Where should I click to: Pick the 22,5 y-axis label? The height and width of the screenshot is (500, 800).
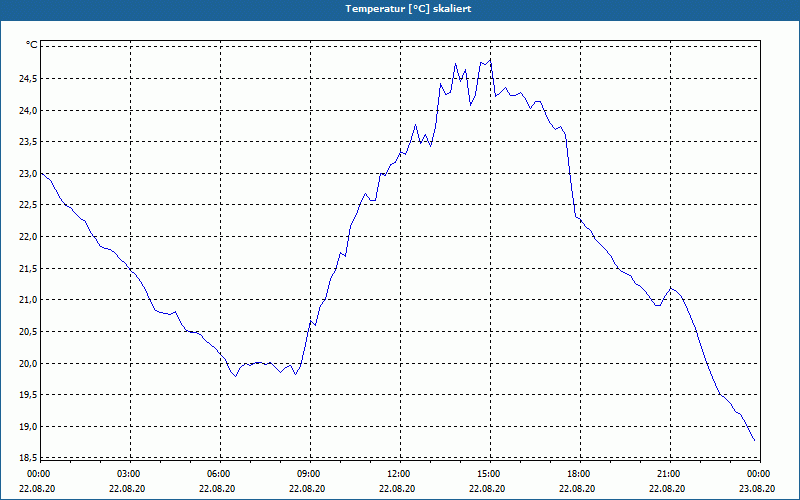[29, 205]
